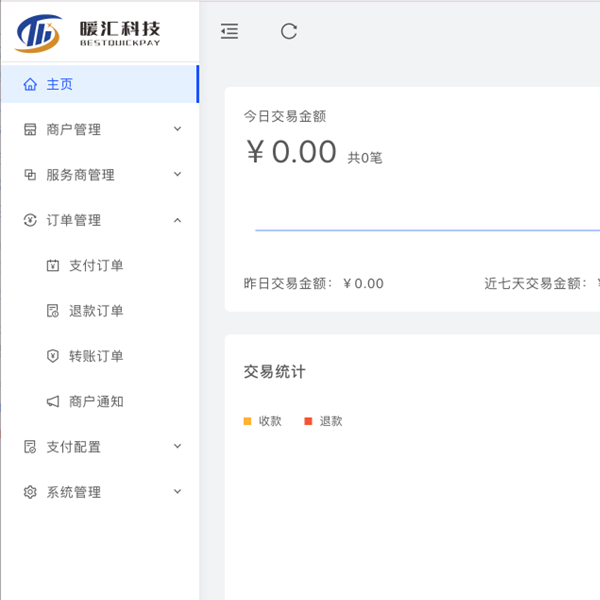The height and width of the screenshot is (600, 600).
Task: Click the 商户管理 store icon
Action: click(x=30, y=130)
